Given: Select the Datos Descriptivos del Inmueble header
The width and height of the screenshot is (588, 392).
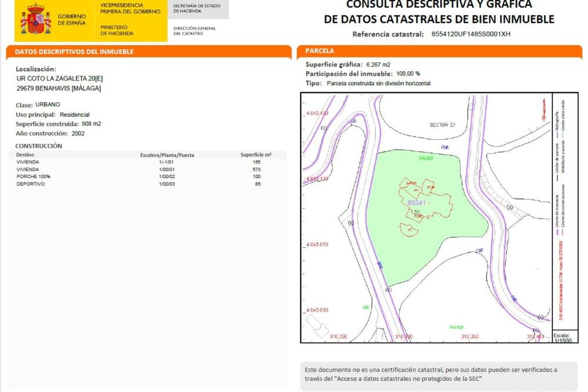Looking at the screenshot, I should coord(74,51).
